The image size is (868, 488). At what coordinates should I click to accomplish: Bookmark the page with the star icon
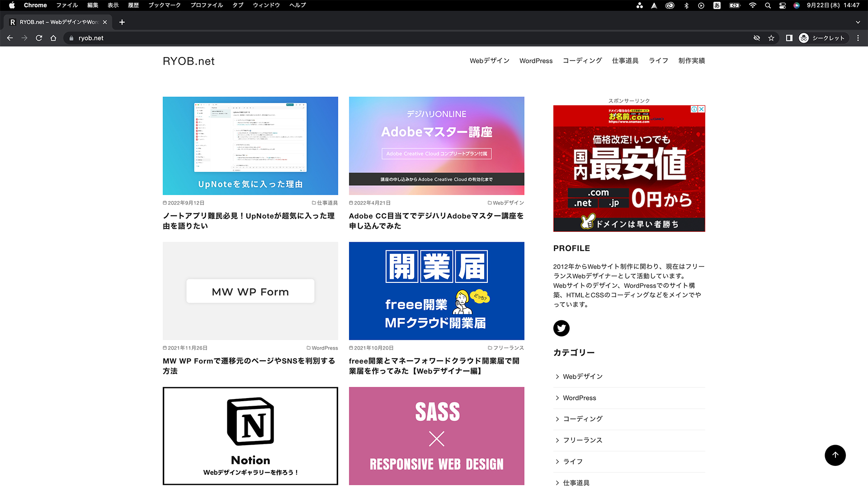tap(771, 38)
